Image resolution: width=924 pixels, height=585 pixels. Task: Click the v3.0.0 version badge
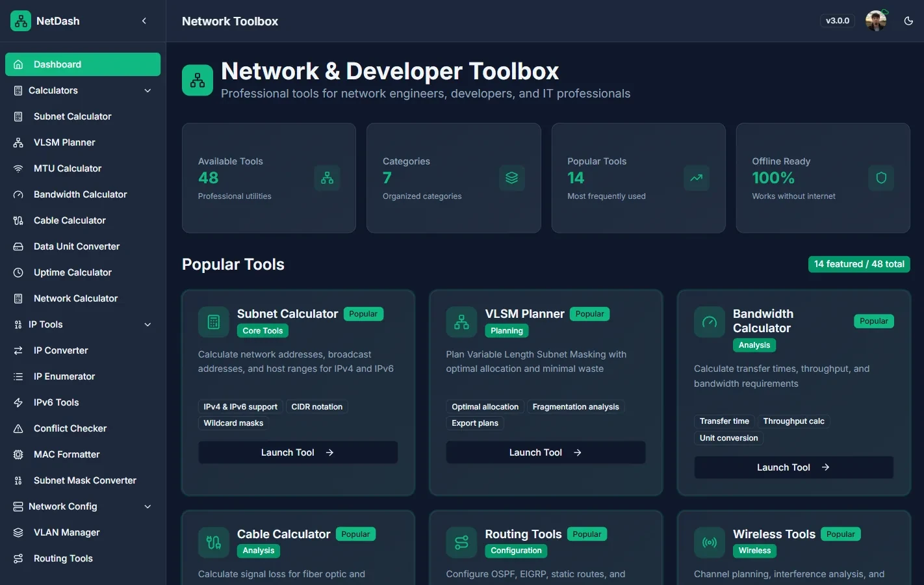[838, 21]
